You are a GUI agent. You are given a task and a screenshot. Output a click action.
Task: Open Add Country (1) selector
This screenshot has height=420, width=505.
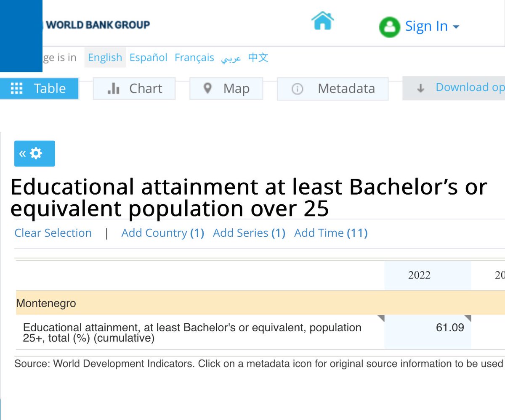coord(163,233)
